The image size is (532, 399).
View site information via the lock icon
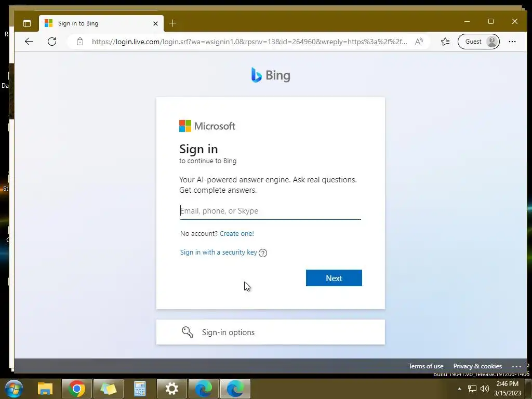(79, 42)
